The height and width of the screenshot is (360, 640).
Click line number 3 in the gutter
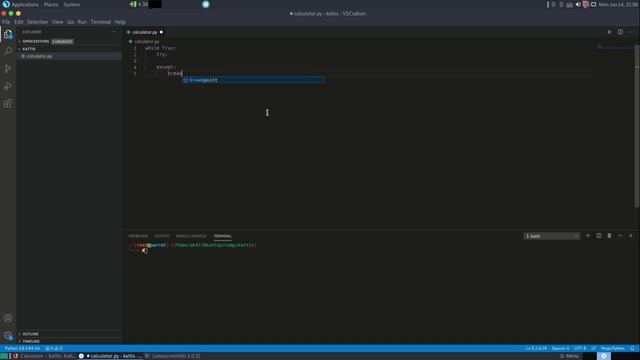click(x=135, y=61)
